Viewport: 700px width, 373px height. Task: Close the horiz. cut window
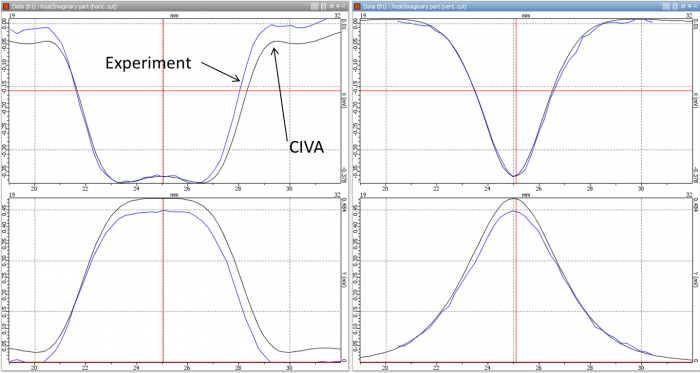point(343,6)
